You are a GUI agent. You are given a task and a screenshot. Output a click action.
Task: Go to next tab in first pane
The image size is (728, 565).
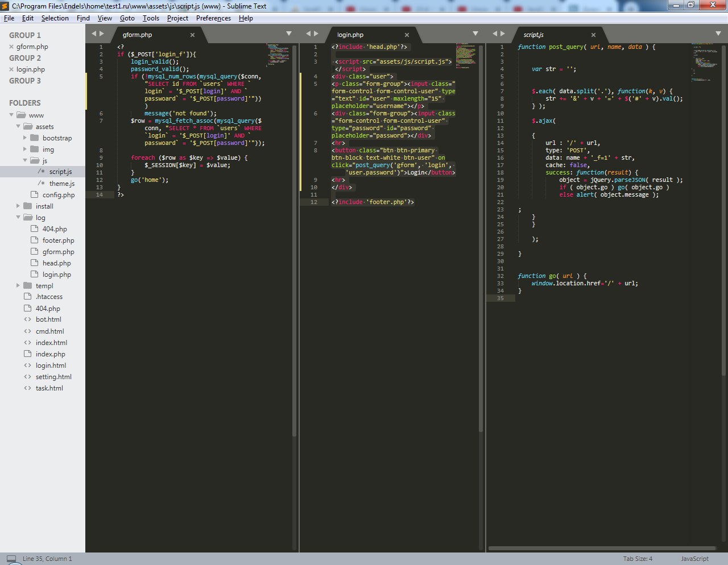(x=102, y=34)
